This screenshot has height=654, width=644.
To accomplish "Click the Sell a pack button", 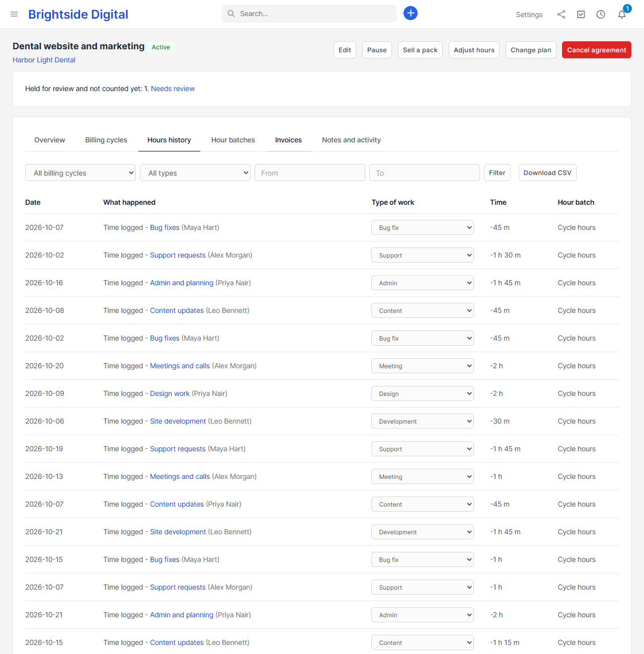I will (420, 50).
